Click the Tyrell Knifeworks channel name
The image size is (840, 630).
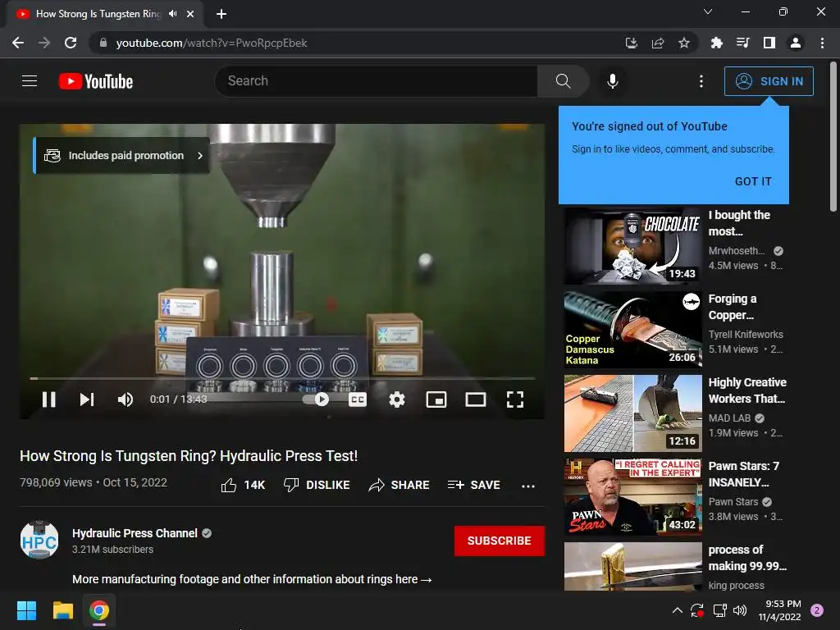[x=746, y=335]
